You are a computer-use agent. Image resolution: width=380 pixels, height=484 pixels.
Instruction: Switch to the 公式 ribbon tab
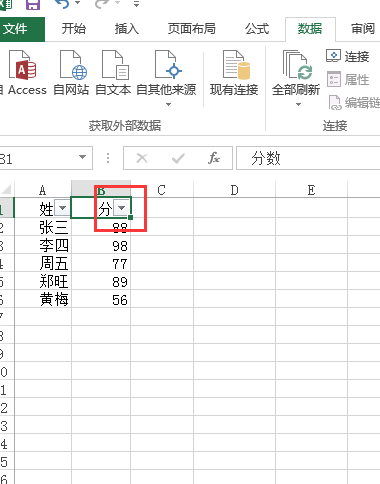[257, 29]
